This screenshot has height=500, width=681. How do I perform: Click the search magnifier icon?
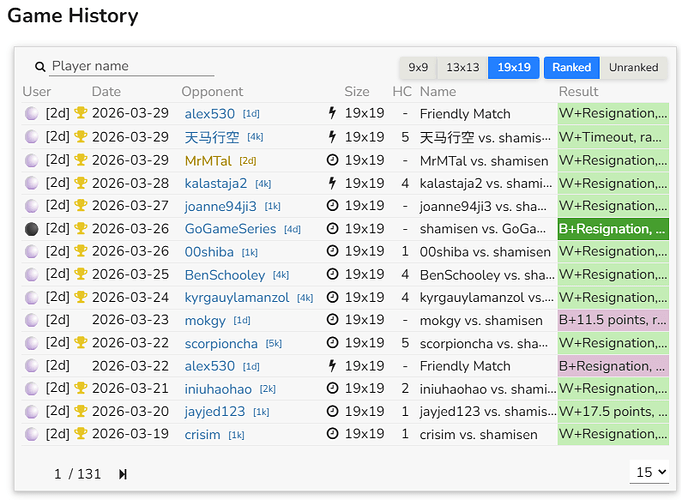coord(41,67)
